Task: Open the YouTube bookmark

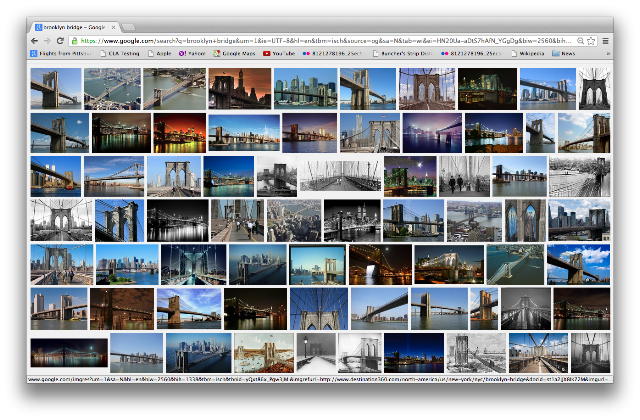Action: coord(279,53)
